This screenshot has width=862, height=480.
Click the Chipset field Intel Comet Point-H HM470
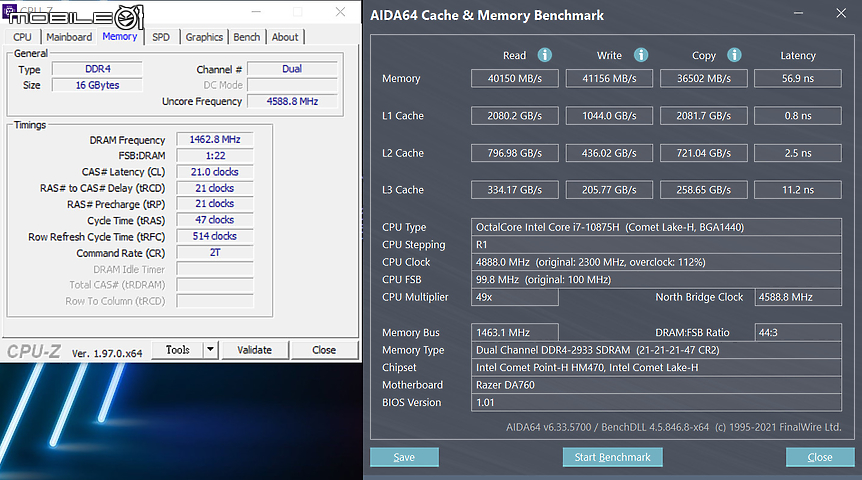click(x=656, y=367)
